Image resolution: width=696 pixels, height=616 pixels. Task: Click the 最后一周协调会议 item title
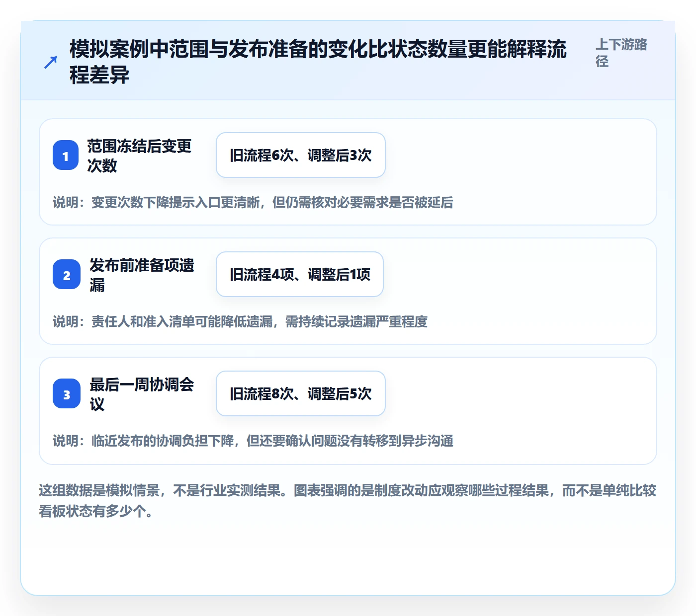142,394
